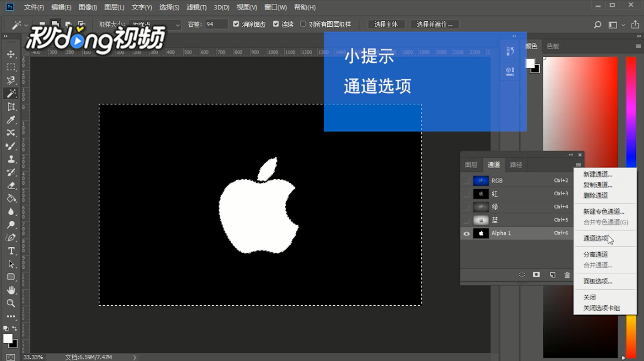The width and height of the screenshot is (644, 361).
Task: Choose Split Channels menu entry
Action: point(605,254)
